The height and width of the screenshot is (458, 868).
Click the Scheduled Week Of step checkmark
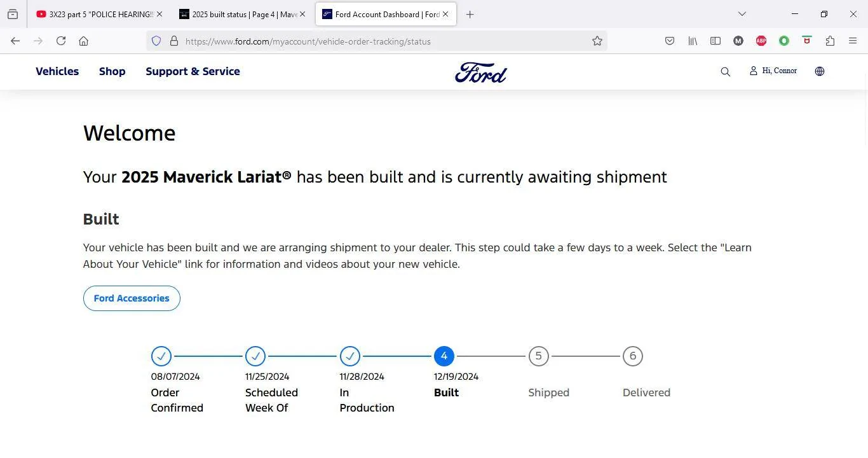click(x=255, y=356)
